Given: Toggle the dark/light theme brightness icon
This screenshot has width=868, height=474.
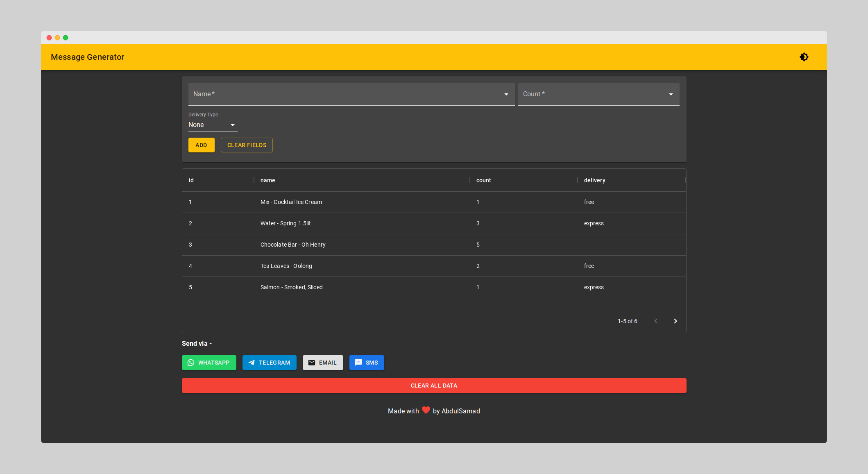Looking at the screenshot, I should click(804, 57).
